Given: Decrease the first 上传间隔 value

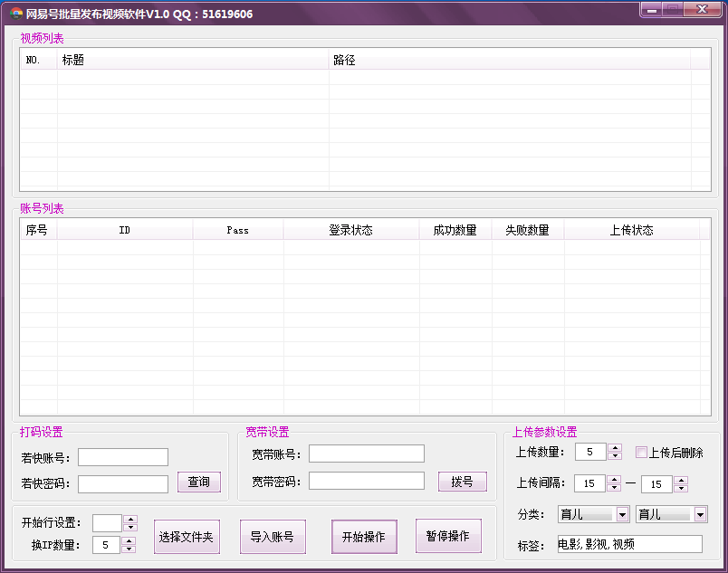Looking at the screenshot, I should coord(614,488).
